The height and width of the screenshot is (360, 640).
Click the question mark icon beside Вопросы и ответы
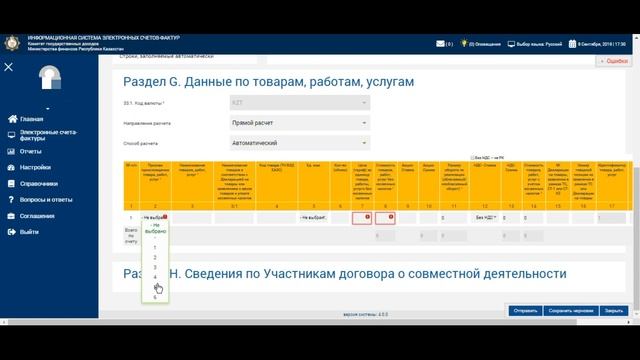point(11,200)
